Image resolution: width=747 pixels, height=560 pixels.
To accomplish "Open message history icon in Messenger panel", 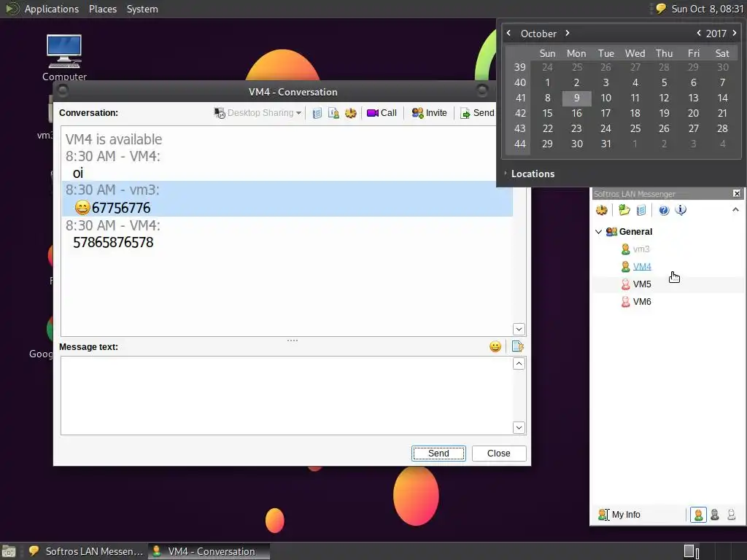I will click(x=641, y=210).
